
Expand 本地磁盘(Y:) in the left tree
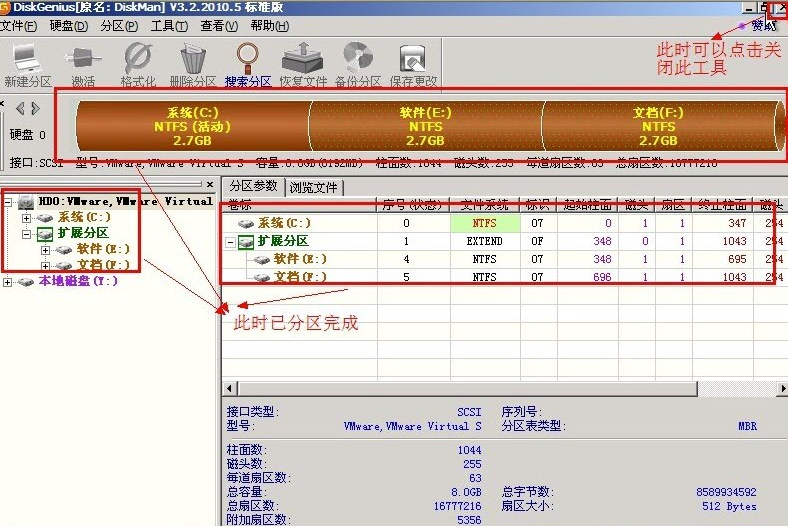click(9, 282)
